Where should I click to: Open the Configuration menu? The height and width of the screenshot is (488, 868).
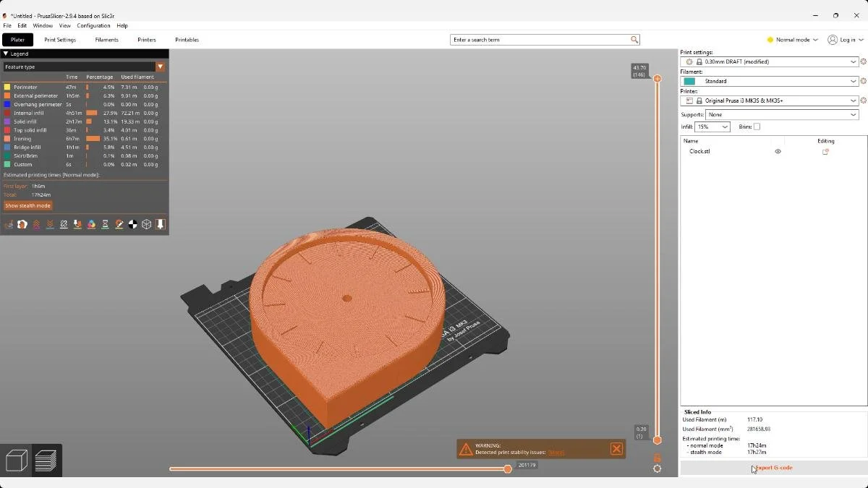tap(93, 25)
